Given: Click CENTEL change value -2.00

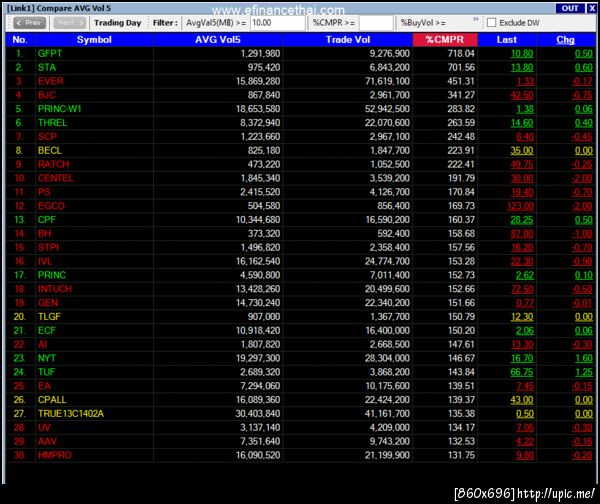Looking at the screenshot, I should (x=582, y=178).
